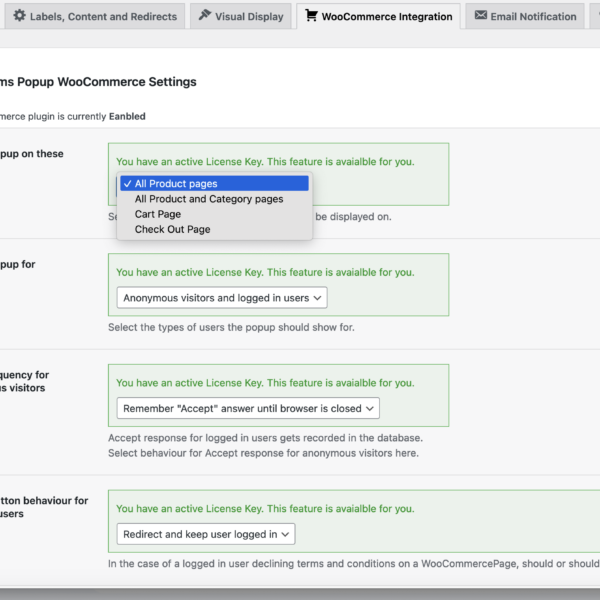Open the Labels, Content and Redirects tab

tap(95, 16)
